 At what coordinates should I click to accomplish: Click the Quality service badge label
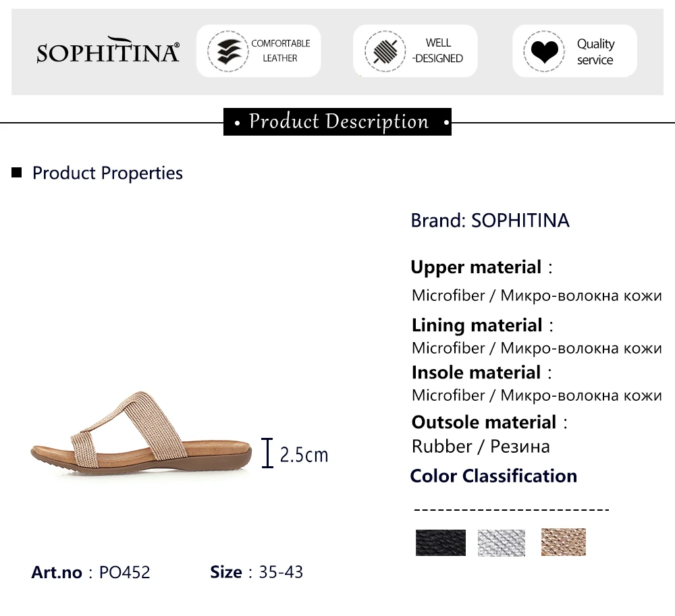596,52
